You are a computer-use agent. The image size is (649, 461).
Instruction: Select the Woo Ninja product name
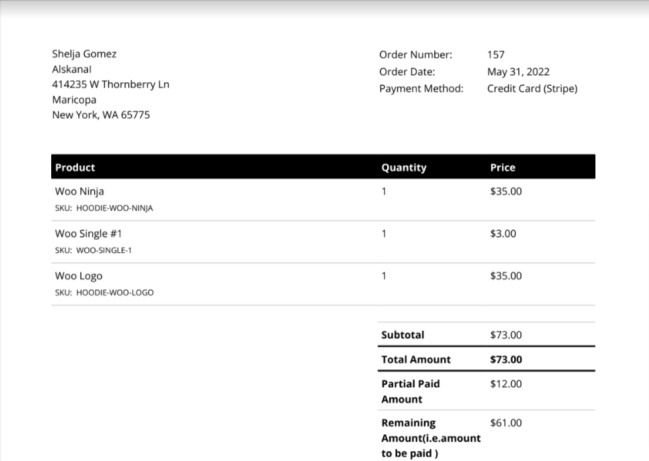point(79,191)
